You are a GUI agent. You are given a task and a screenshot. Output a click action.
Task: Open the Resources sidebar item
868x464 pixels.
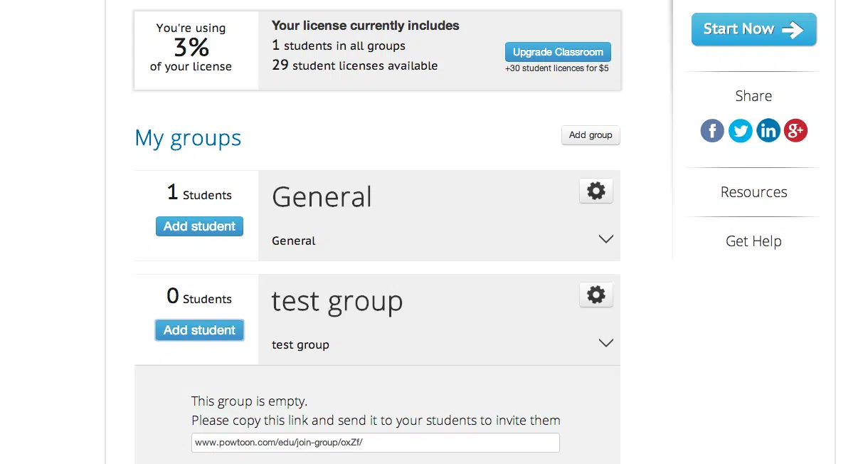click(x=753, y=192)
